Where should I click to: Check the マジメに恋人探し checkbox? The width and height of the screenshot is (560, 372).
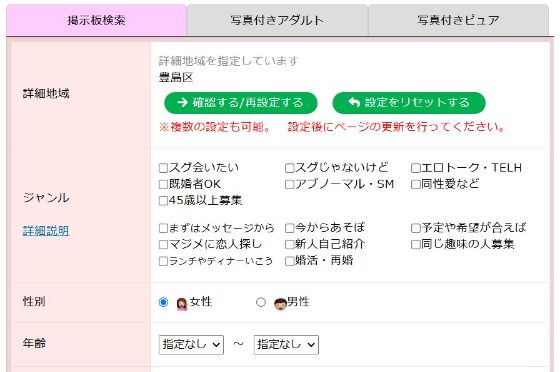163,244
